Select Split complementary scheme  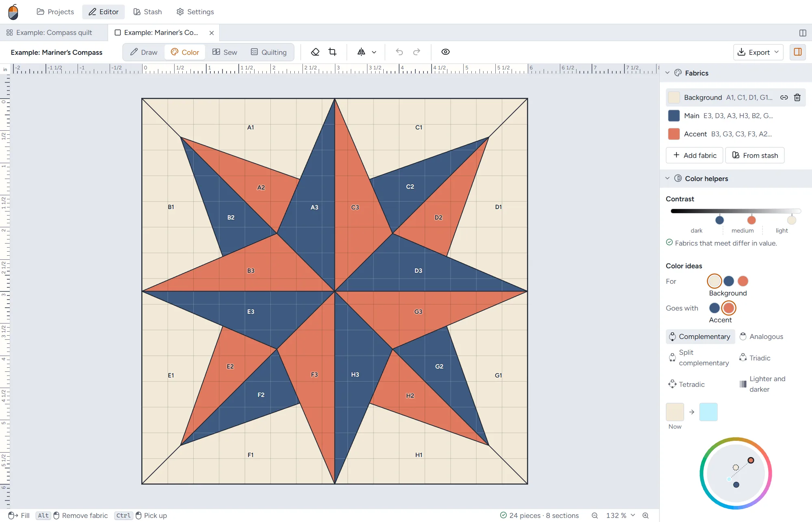click(x=700, y=358)
